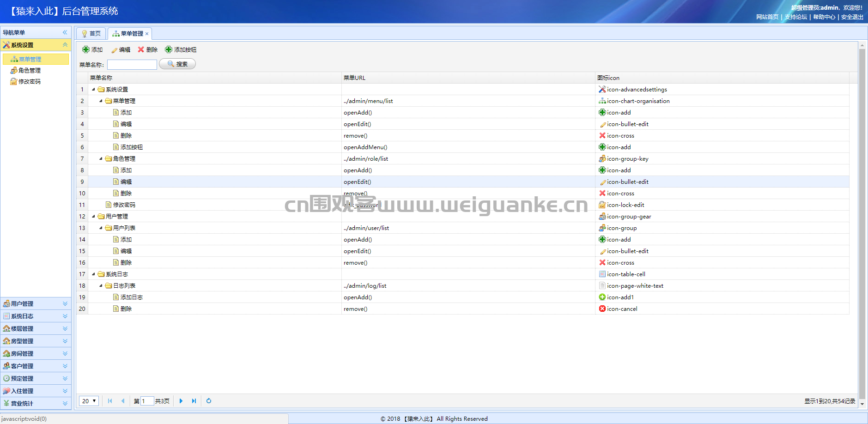Click the 安全退出 logout link
This screenshot has width=868, height=424.
pyautogui.click(x=852, y=17)
